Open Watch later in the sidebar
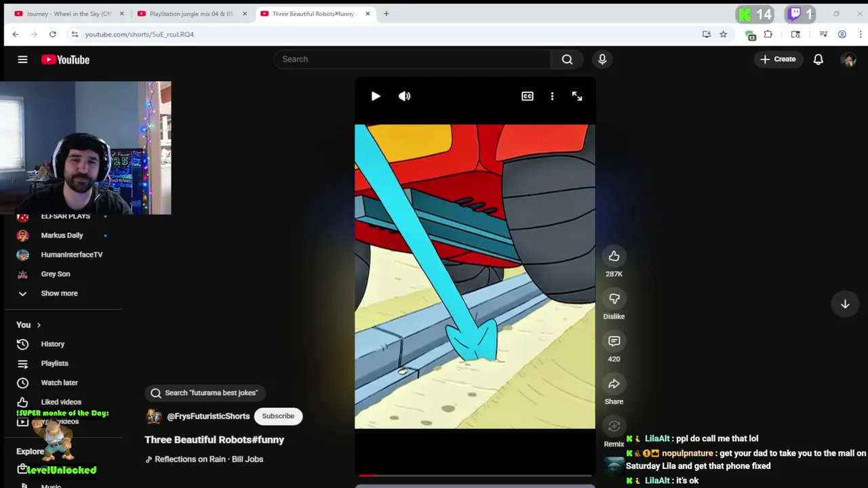Screen dimensions: 868x488 click(59, 383)
